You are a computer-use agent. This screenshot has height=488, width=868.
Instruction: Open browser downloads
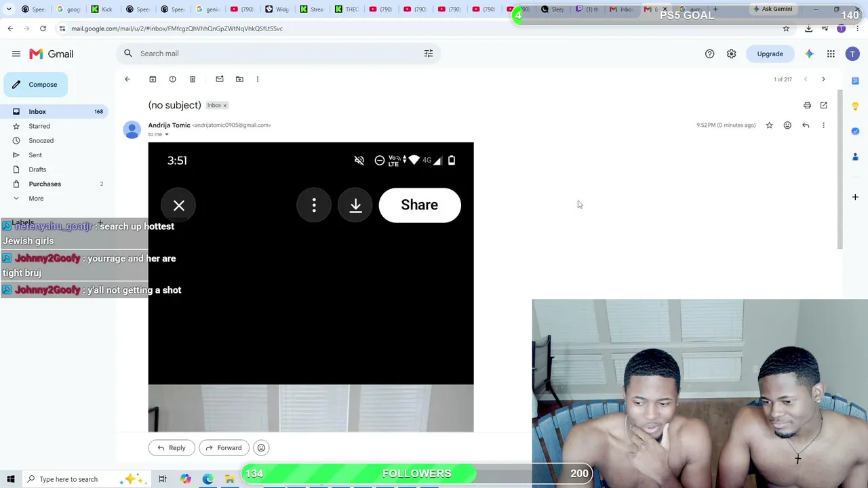pos(808,28)
